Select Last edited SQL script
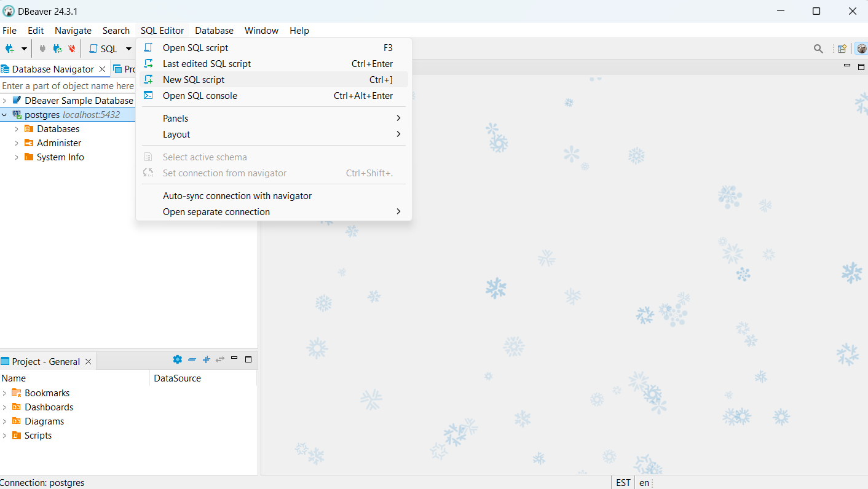Image resolution: width=868 pixels, height=489 pixels. 207,63
